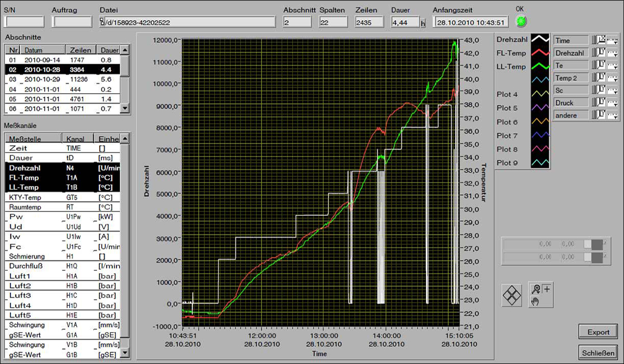Click the Export button
The width and height of the screenshot is (624, 364).
click(598, 332)
